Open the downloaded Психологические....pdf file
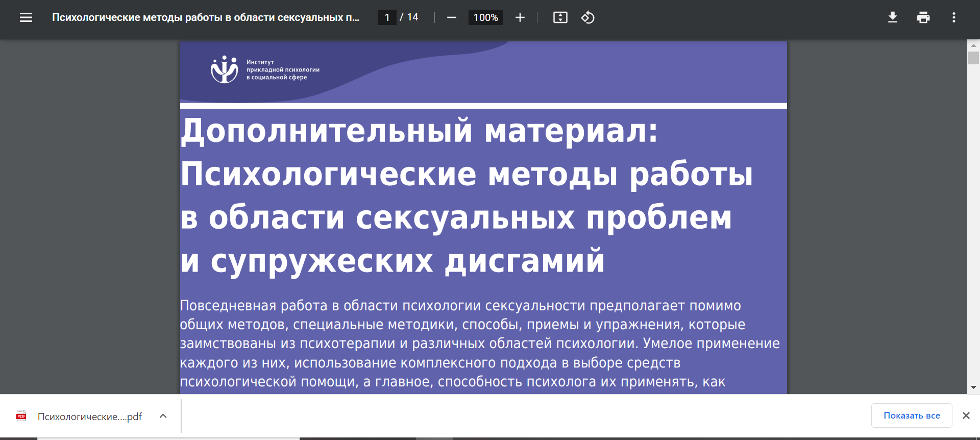The width and height of the screenshot is (980, 440). coord(90,417)
